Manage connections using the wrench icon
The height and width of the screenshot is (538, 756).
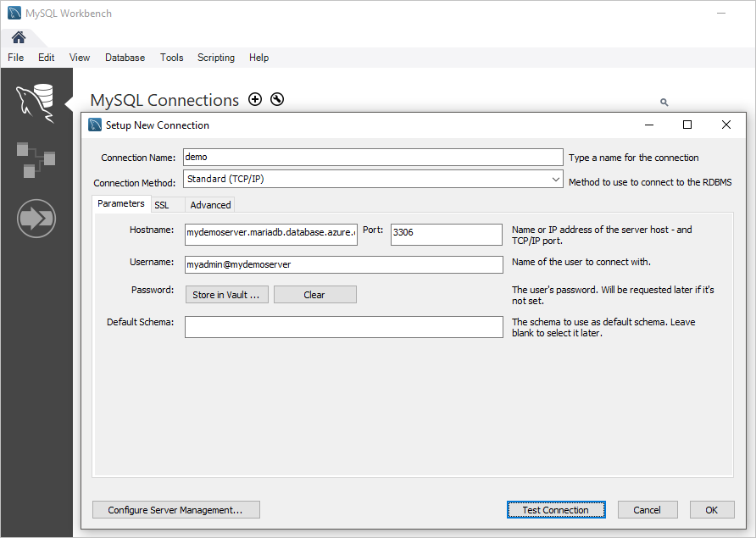[x=276, y=99]
